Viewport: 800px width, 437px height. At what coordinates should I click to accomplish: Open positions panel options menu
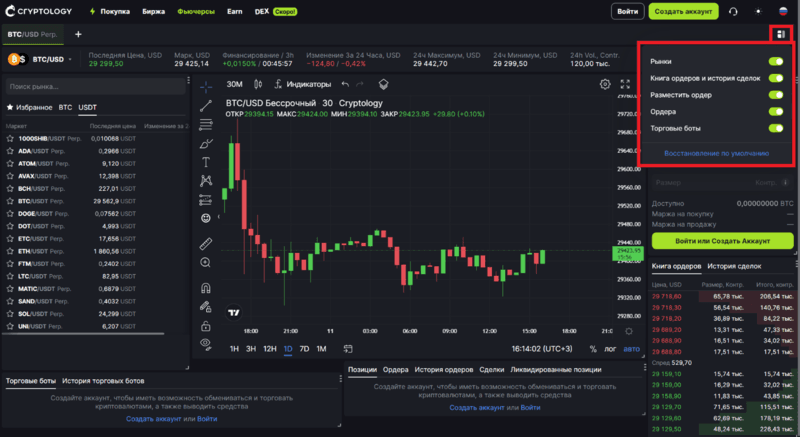pyautogui.click(x=645, y=367)
